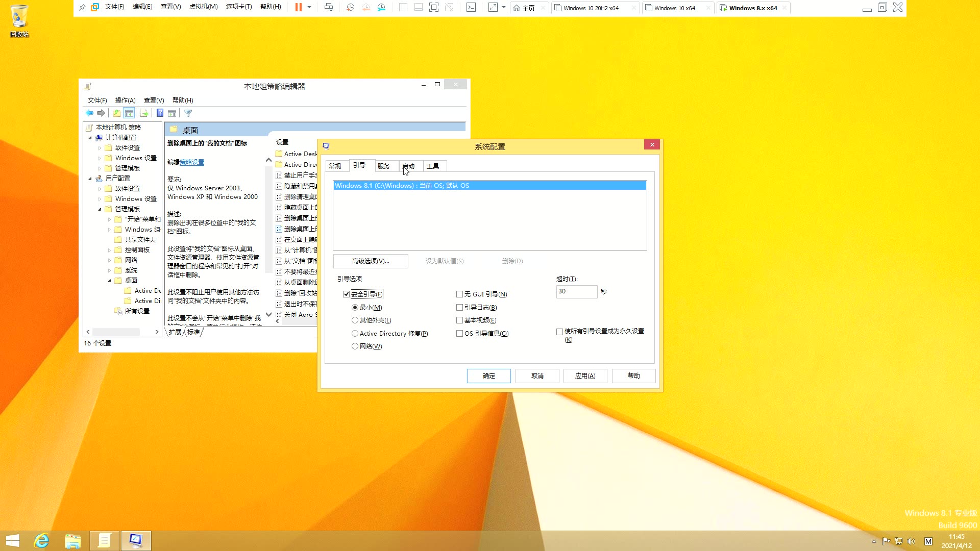The height and width of the screenshot is (551, 980).
Task: Click the Back arrow in Group Policy Editor toolbar
Action: [x=89, y=113]
